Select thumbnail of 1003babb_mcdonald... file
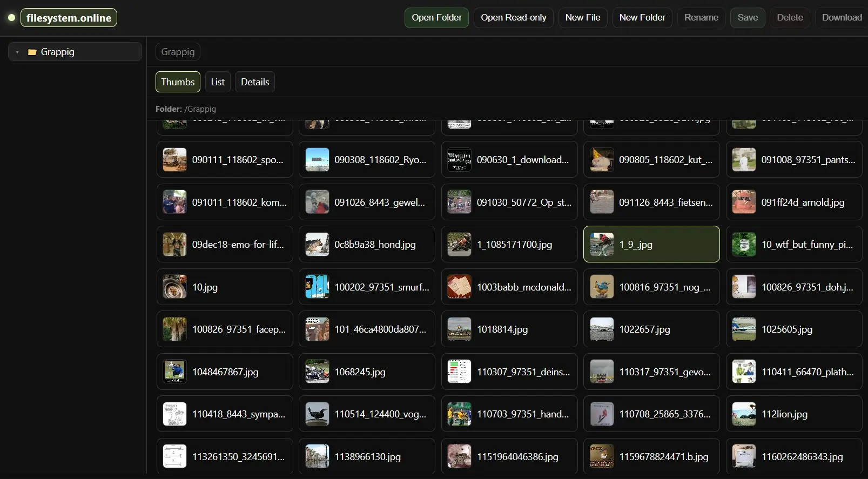Viewport: 868px width, 479px height. (459, 287)
